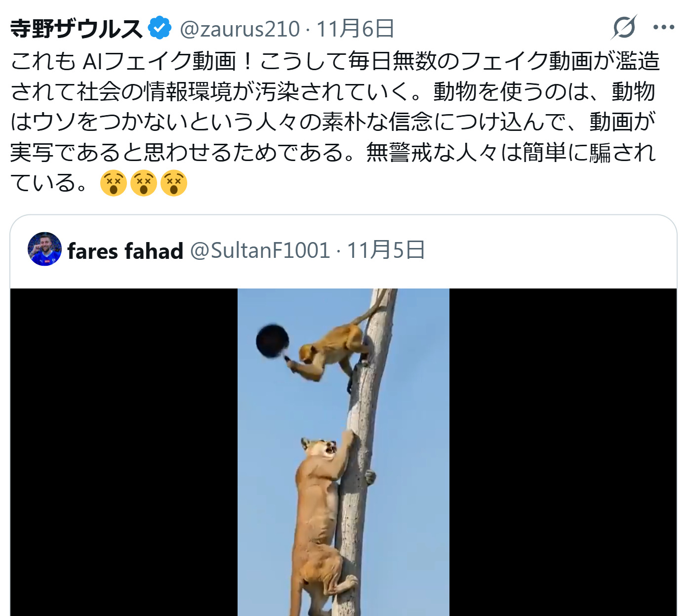Image resolution: width=689 pixels, height=616 pixels.
Task: Open the three-dot more options menu
Action: (x=663, y=27)
